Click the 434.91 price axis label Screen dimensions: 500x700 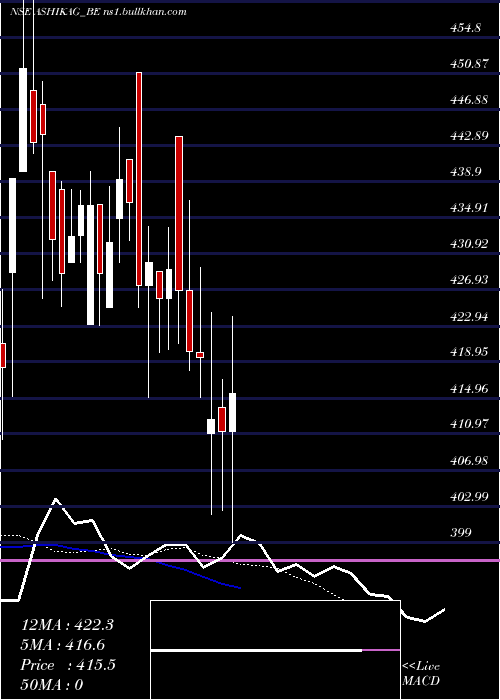pyautogui.click(x=468, y=208)
